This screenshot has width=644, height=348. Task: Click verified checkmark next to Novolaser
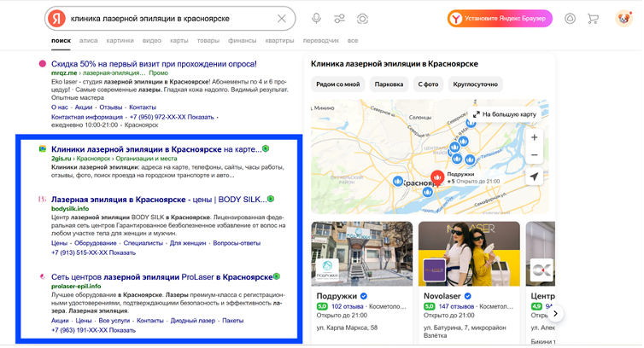(x=468, y=296)
